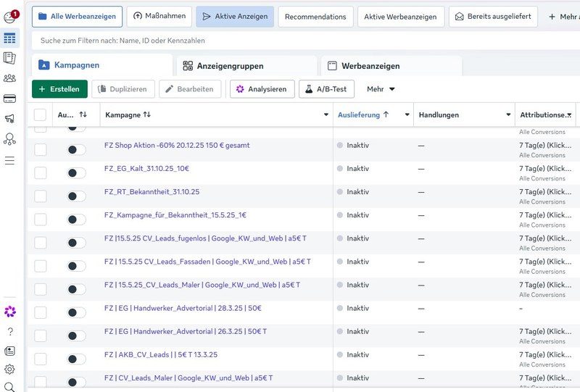Viewport: 580px width, 392px height.
Task: Open the Handlungen column options dropdown arrow
Action: pos(508,114)
